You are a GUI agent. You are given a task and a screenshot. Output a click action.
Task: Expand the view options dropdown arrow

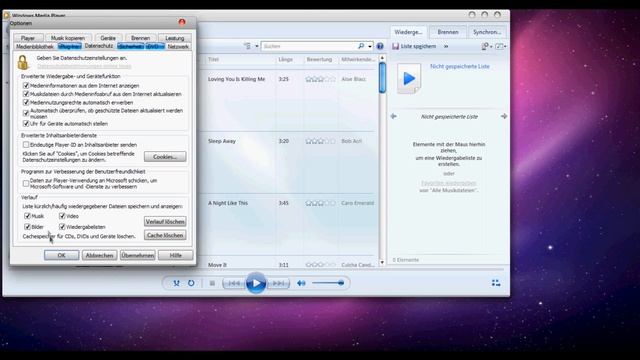click(x=257, y=47)
